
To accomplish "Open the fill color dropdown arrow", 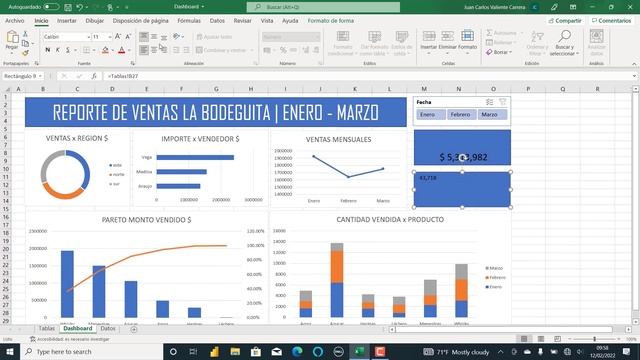I will tap(112, 50).
